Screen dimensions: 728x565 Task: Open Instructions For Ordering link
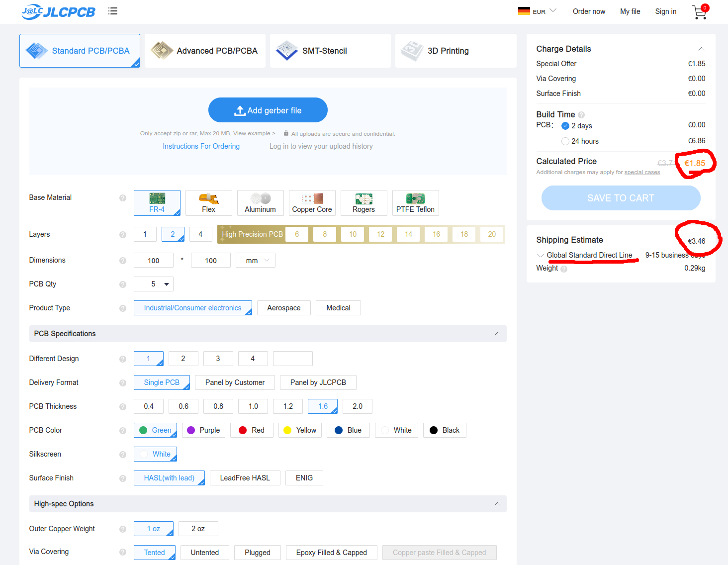[201, 146]
